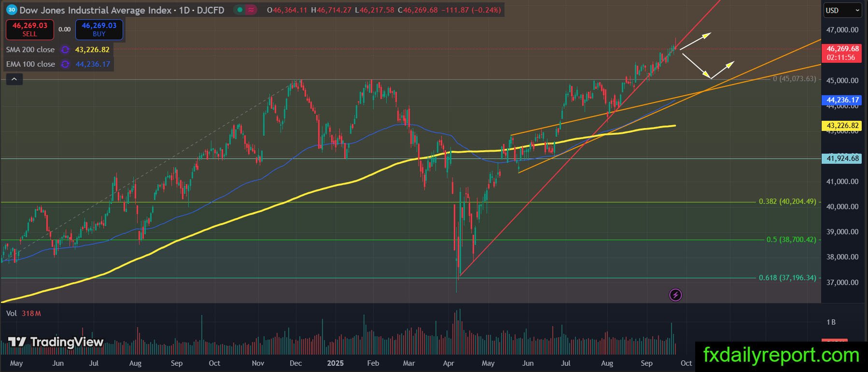The width and height of the screenshot is (868, 372).
Task: Select the EMA 100 close legend label
Action: tap(30, 64)
